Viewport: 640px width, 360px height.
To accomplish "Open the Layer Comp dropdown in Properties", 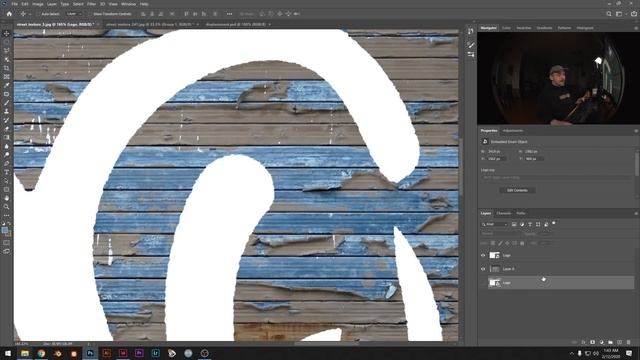I will click(557, 178).
